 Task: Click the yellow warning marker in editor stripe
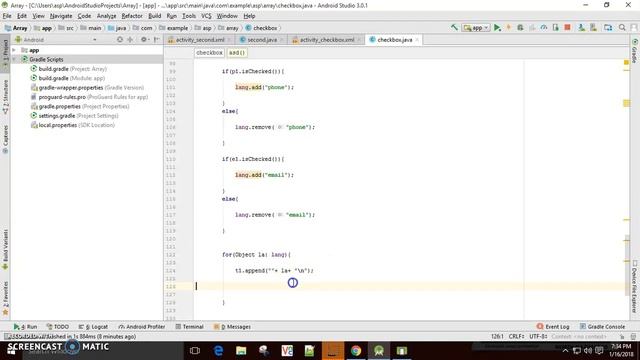tap(626, 62)
